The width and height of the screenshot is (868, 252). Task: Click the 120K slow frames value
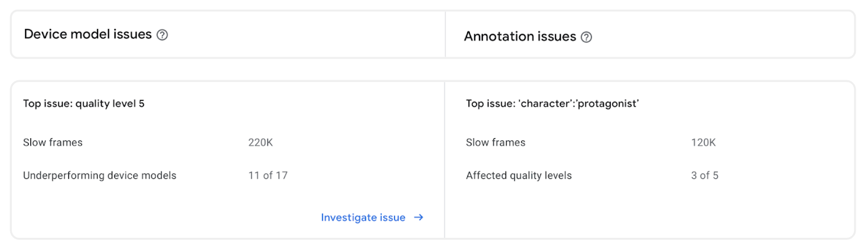click(x=703, y=143)
